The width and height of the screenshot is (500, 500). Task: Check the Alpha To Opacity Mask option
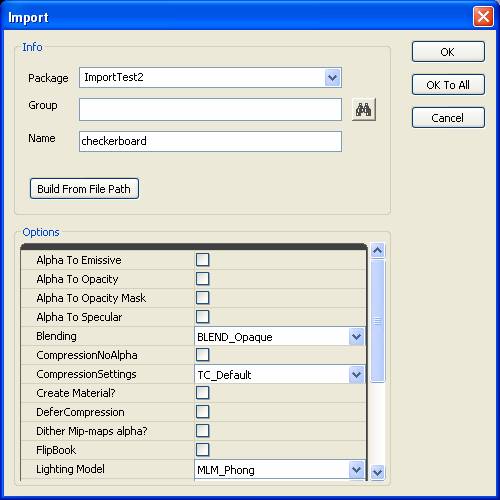point(203,298)
